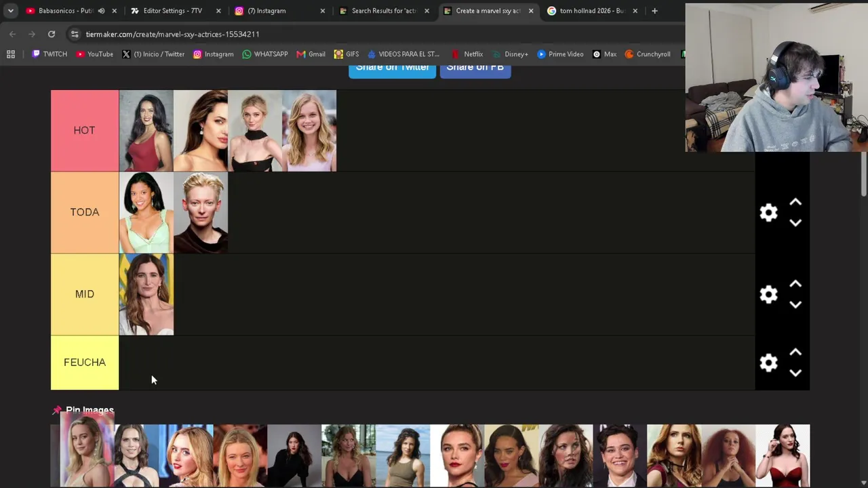Open the VIDEOS PARA EL ST... bookmark folder
Viewport: 868px width, 488px height.
(403, 54)
